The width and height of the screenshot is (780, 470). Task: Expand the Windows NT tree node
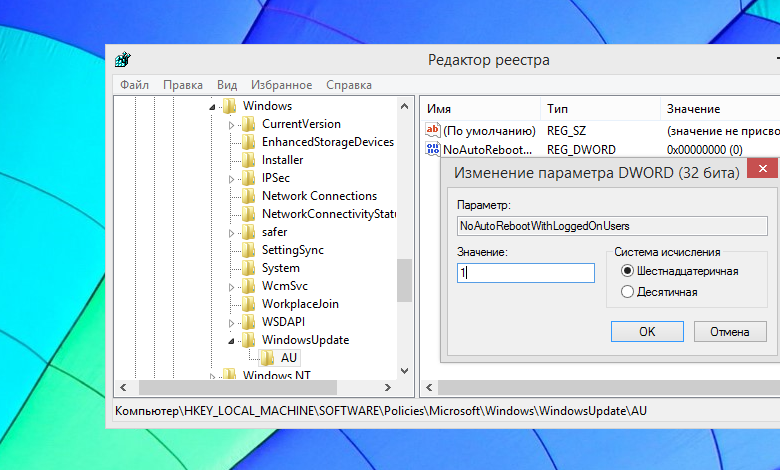212,376
